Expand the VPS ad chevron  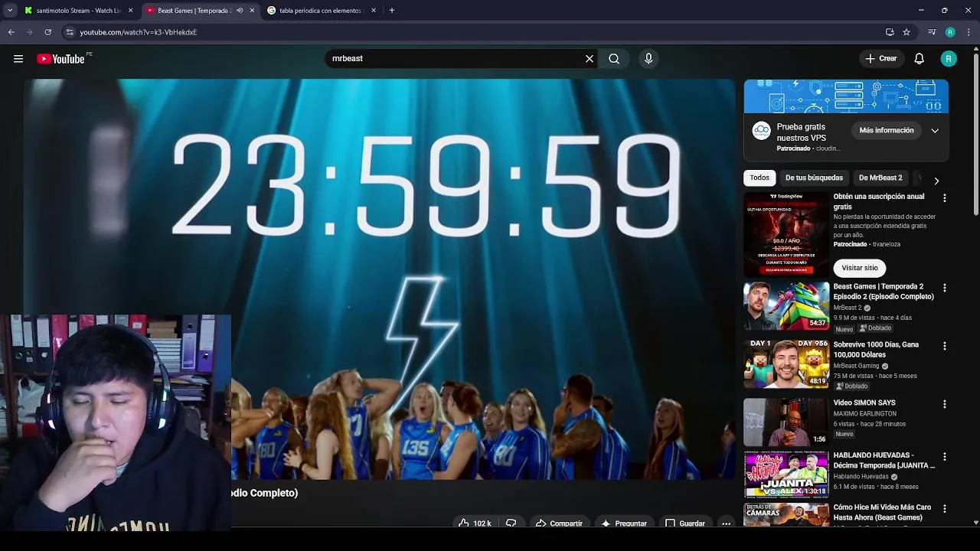pyautogui.click(x=935, y=131)
